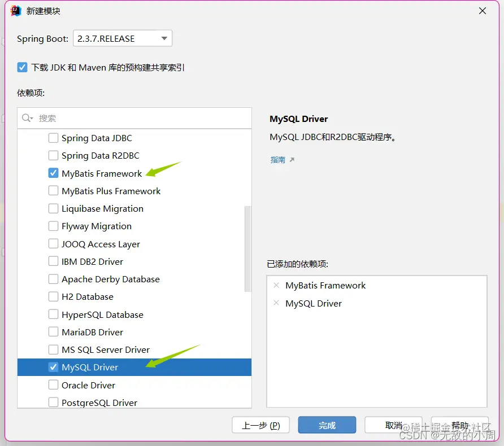The image size is (504, 446).
Task: Uncheck MySQL Driver checkbox
Action: (53, 367)
